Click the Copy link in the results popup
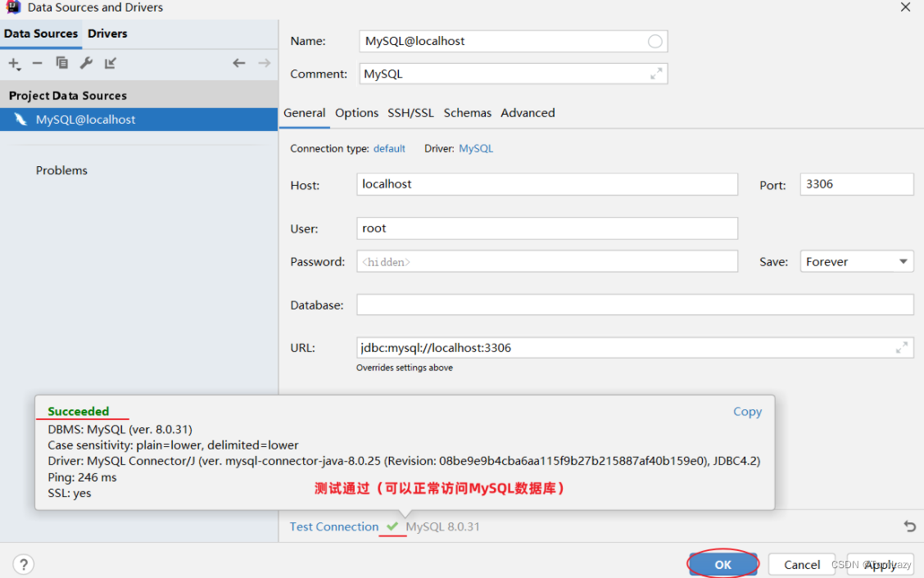The width and height of the screenshot is (924, 578). pyautogui.click(x=747, y=411)
